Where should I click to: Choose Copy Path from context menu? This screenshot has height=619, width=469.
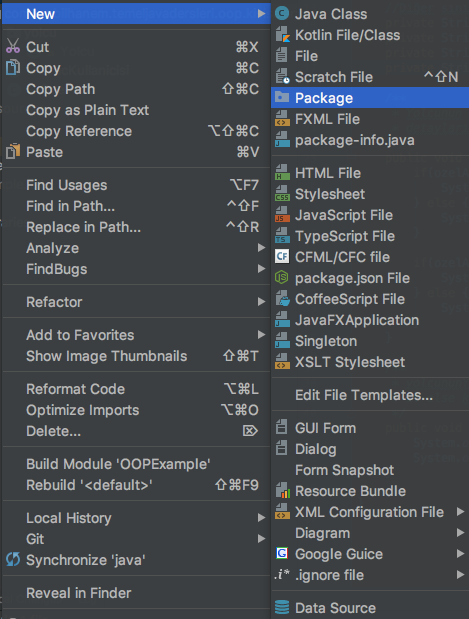point(136,89)
